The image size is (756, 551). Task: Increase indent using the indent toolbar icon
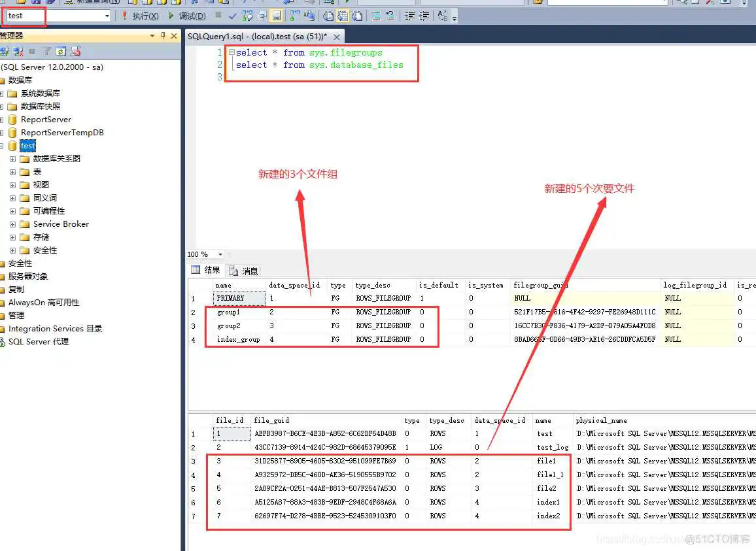[x=423, y=15]
